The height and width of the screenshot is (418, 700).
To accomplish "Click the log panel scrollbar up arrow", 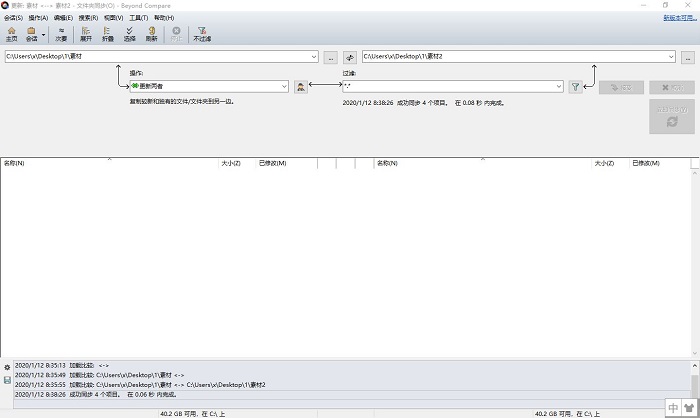I will (695, 366).
